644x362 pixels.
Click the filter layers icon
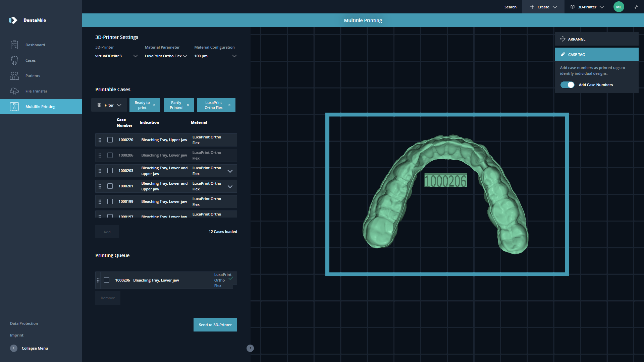[x=99, y=105]
